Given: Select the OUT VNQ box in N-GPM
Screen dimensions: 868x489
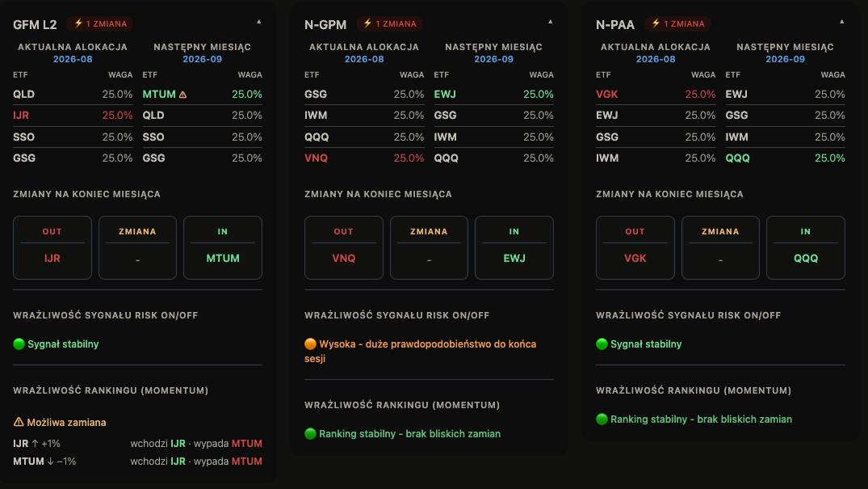Looking at the screenshot, I should (344, 248).
